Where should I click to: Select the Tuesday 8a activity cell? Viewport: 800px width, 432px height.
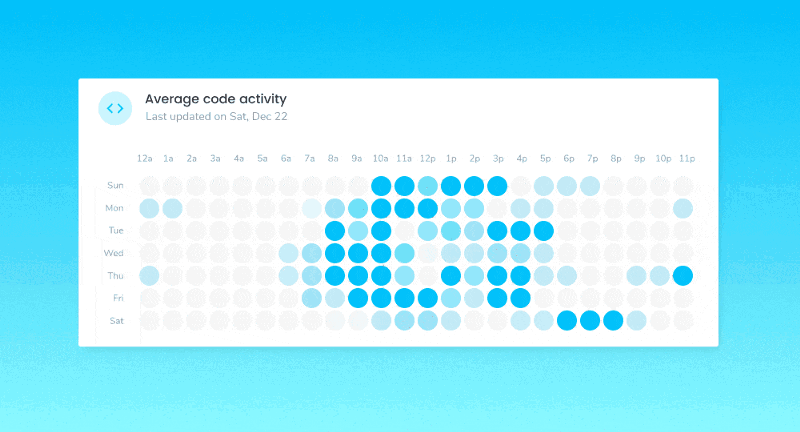click(335, 231)
